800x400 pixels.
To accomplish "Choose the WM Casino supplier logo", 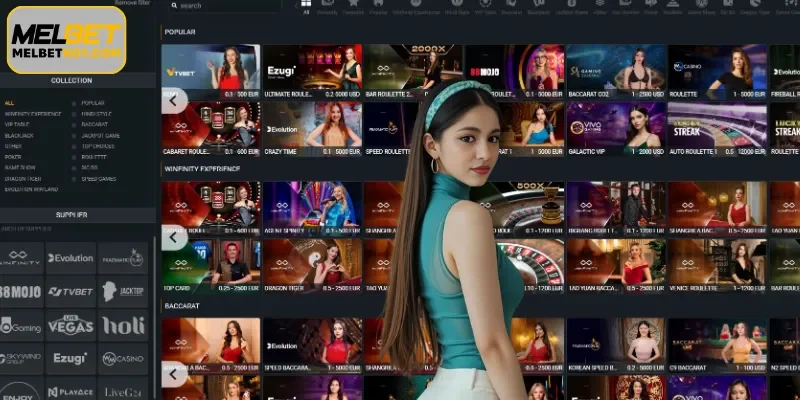I will point(122,359).
